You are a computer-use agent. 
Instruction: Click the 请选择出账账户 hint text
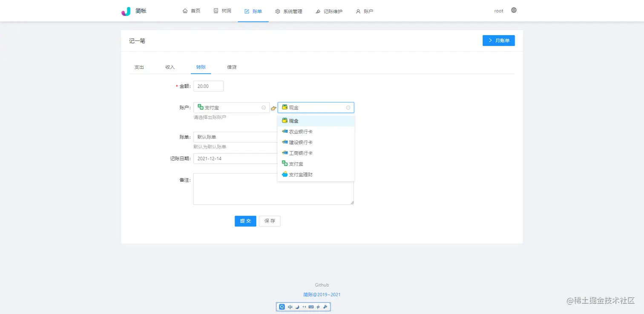(210, 117)
